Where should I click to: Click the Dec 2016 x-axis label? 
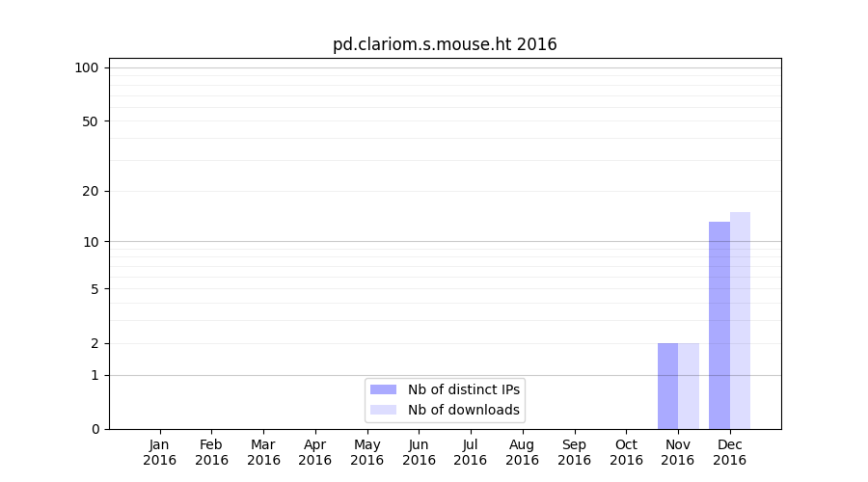[729, 452]
